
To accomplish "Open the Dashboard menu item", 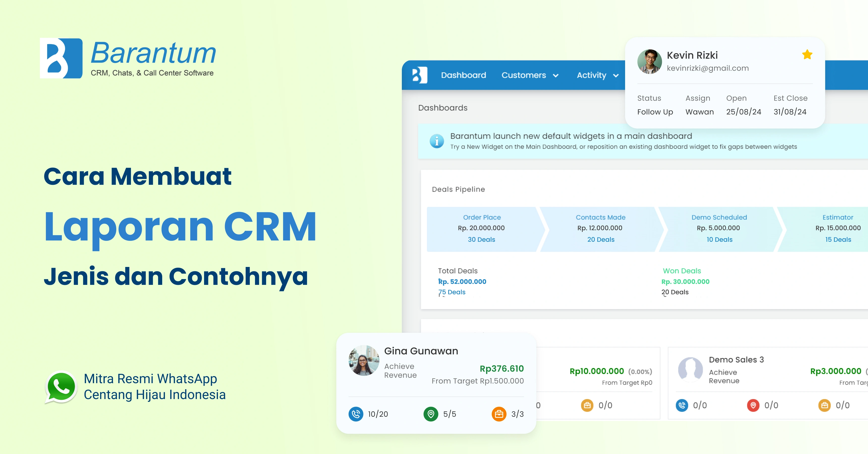I will (463, 75).
